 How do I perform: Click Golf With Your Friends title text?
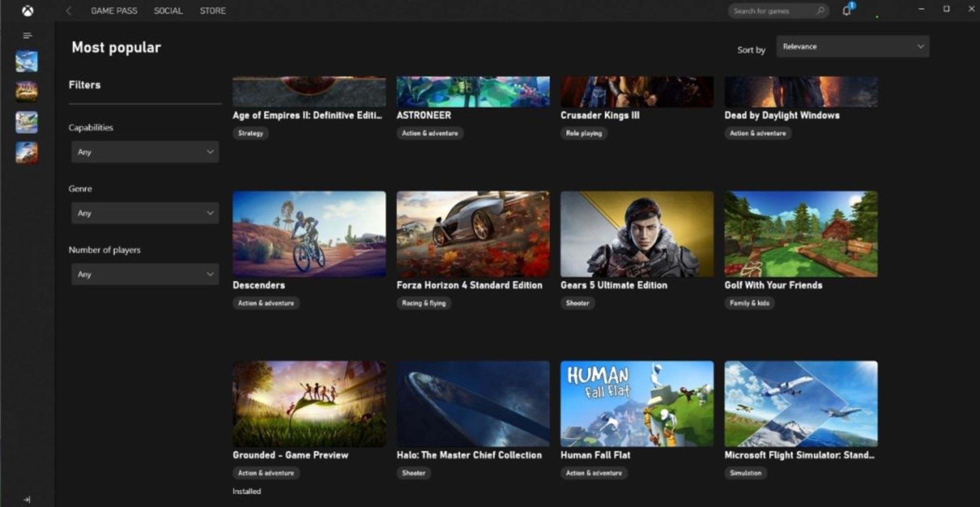[x=773, y=285]
